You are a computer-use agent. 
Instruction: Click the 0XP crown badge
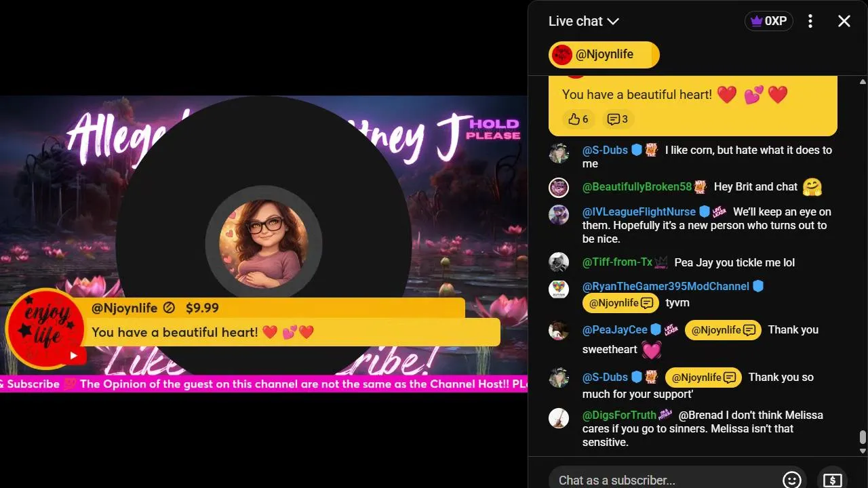[x=768, y=21]
